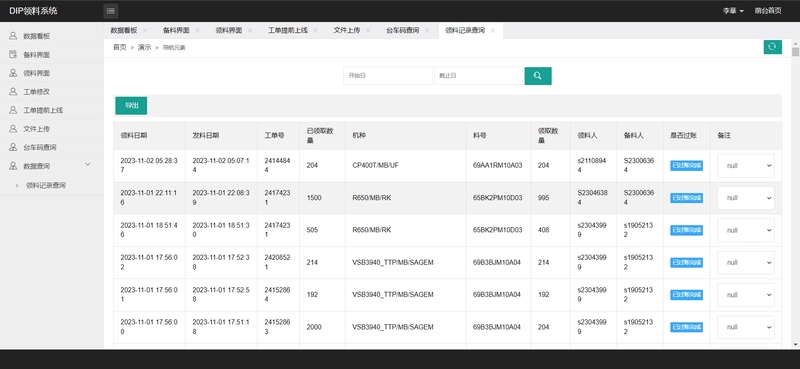Viewport: 800px width, 369px height.
Task: Switch to the 备料界面 tab
Action: click(x=177, y=31)
